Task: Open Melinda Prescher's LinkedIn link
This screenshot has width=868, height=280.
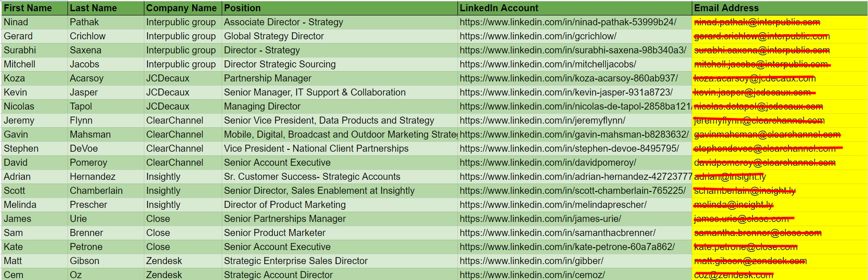Action: (553, 205)
